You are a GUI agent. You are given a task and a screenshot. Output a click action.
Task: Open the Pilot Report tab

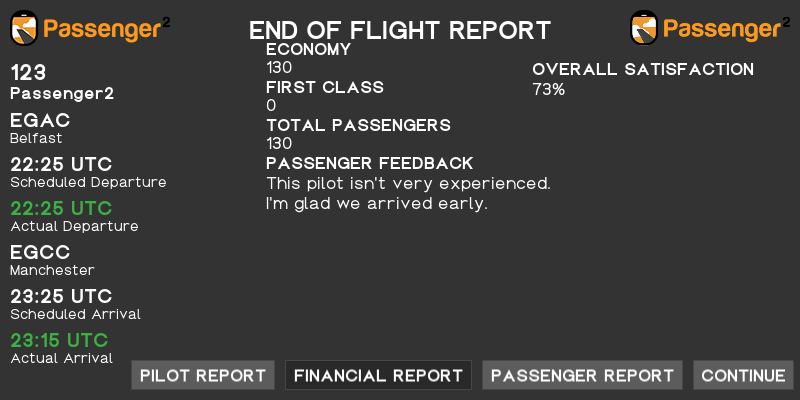pos(203,376)
